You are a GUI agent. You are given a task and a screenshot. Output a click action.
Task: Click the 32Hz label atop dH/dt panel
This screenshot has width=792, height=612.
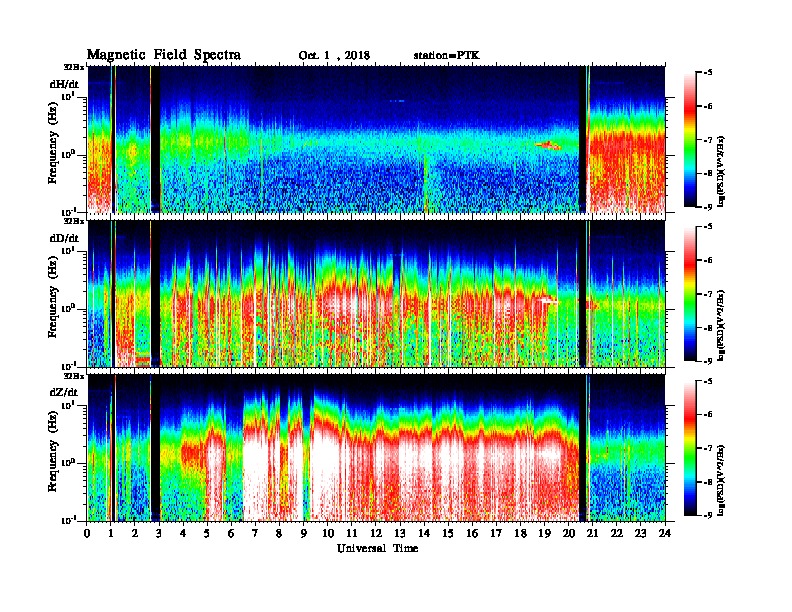pyautogui.click(x=74, y=67)
